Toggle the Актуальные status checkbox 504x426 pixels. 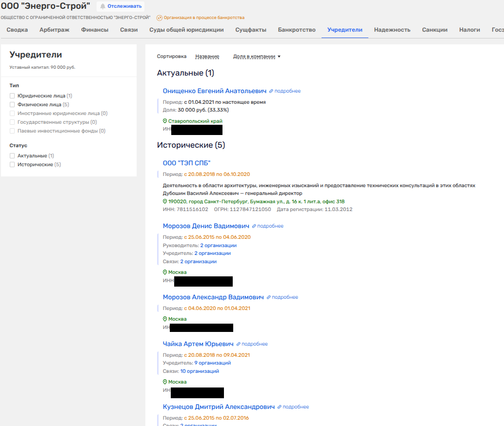12,156
